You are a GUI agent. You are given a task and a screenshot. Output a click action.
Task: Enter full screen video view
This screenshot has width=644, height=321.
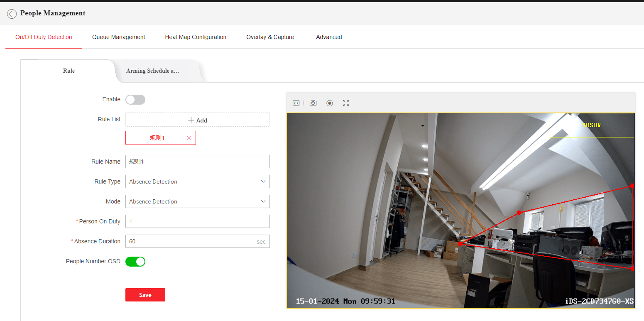(x=346, y=103)
